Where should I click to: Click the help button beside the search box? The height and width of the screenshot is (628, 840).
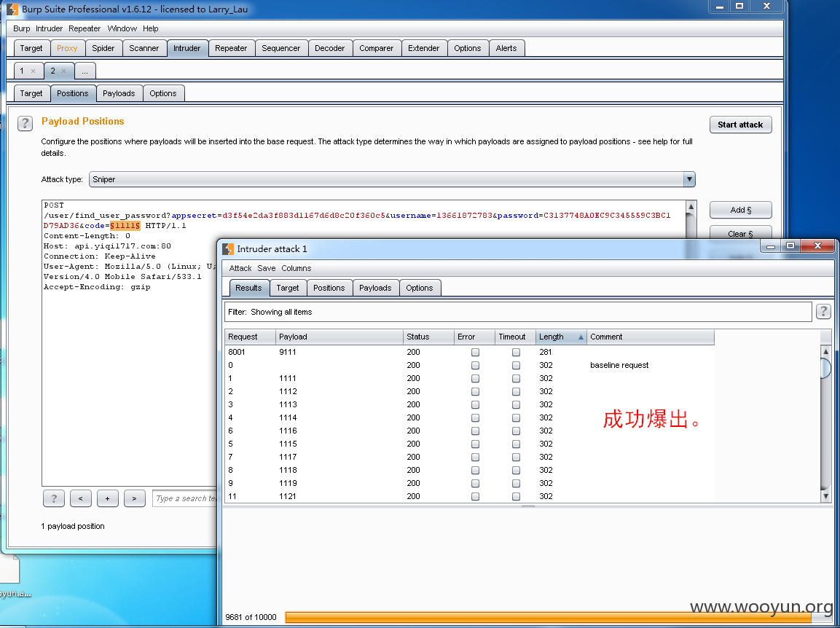(54, 498)
